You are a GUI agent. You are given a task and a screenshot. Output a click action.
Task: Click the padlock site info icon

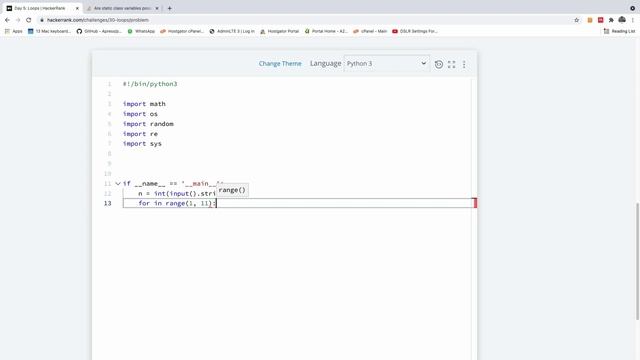point(42,20)
